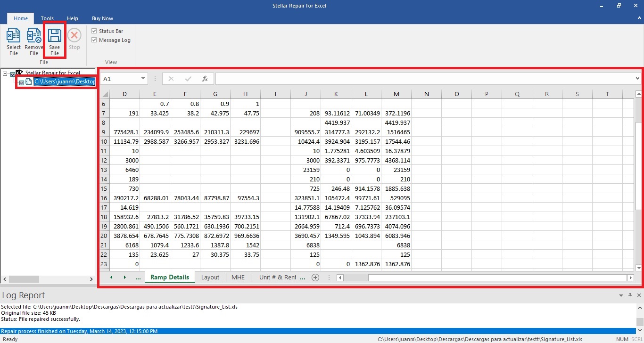Add a new sheet with the plus icon

[x=315, y=278]
